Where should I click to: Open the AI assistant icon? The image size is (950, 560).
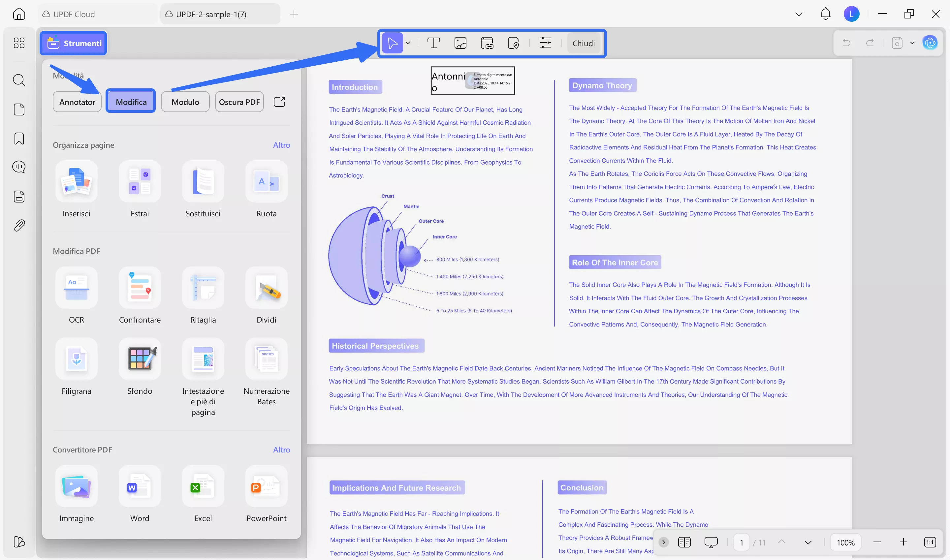931,43
